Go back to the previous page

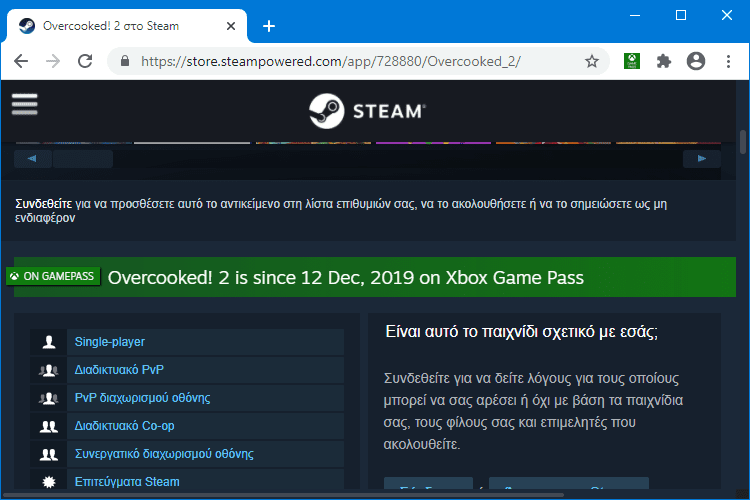[x=21, y=61]
